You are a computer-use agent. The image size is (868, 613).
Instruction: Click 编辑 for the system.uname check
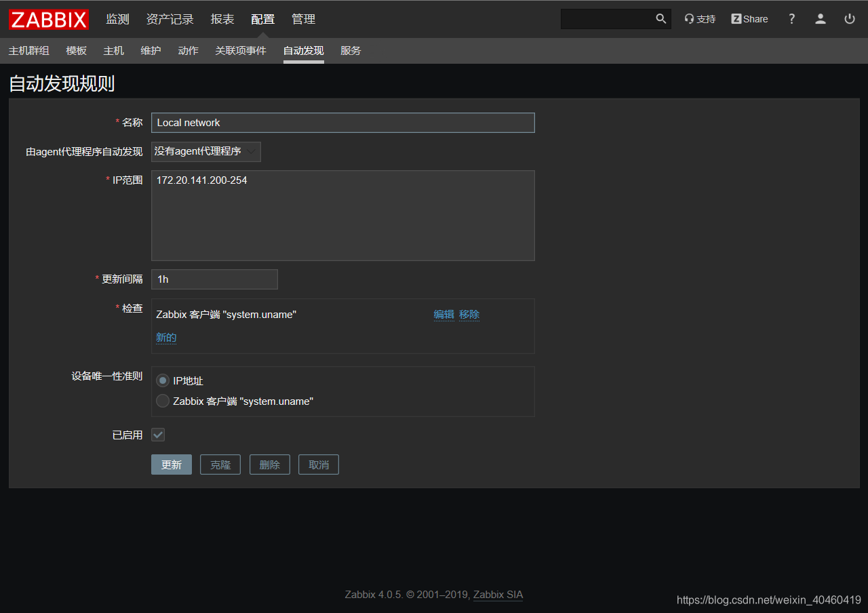coord(444,315)
